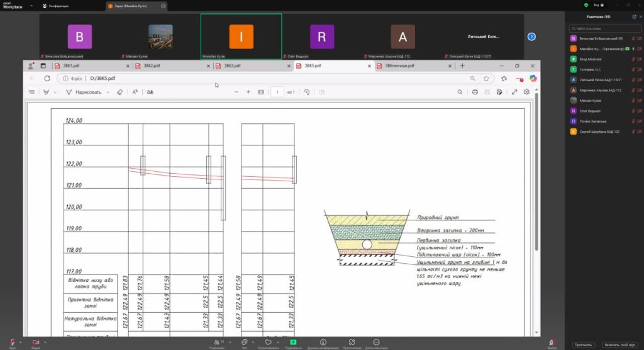
Task: Click the participant search field
Action: 604,28
